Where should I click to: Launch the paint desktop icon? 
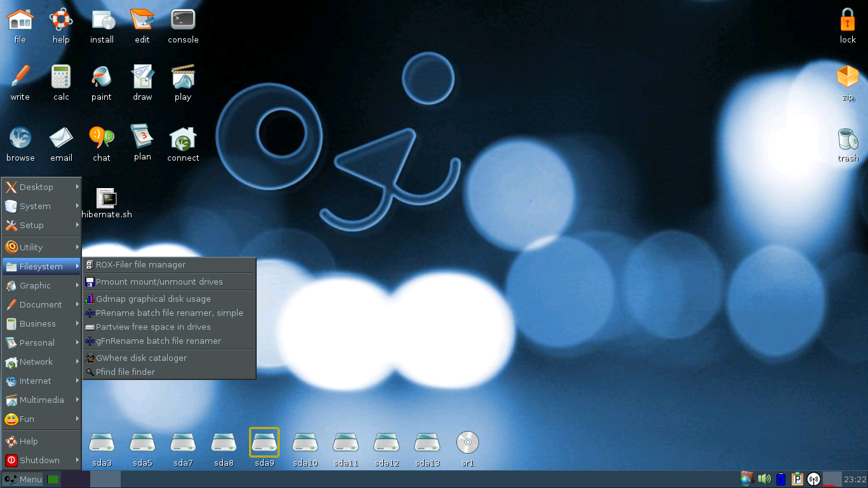pos(102,77)
